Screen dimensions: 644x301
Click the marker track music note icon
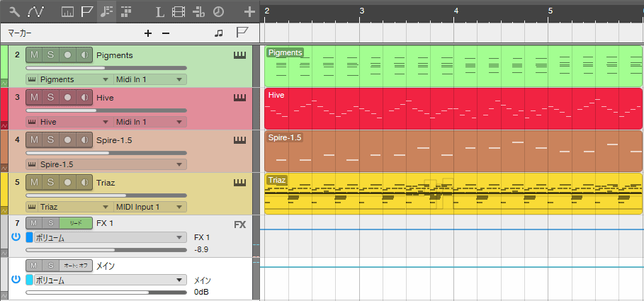pyautogui.click(x=219, y=33)
